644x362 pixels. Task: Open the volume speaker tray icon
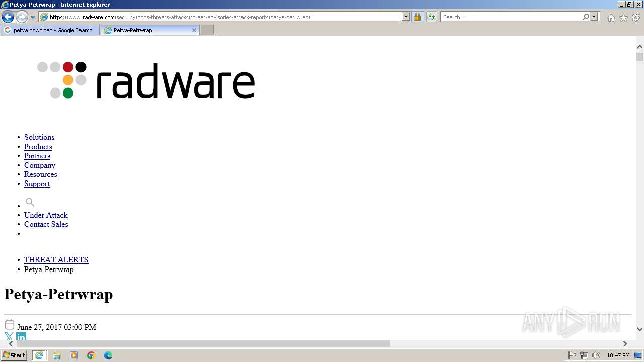(x=596, y=355)
